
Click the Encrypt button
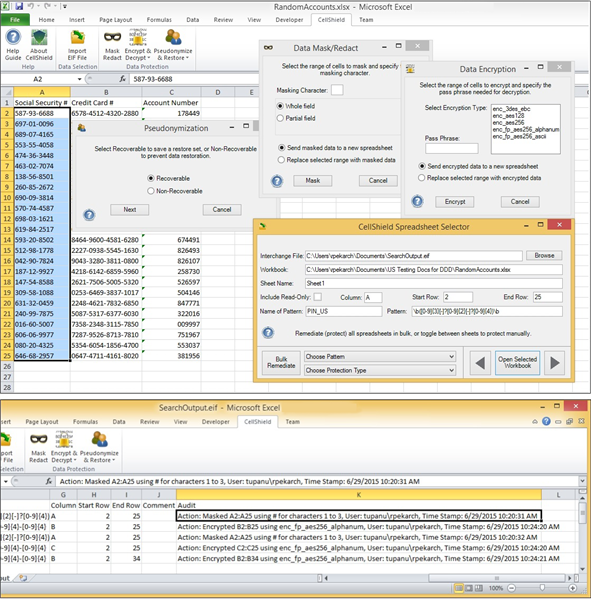pyautogui.click(x=455, y=201)
